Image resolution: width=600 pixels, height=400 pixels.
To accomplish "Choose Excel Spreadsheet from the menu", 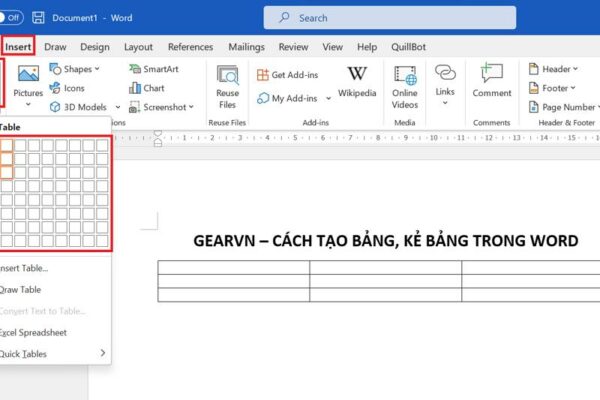I will (33, 332).
